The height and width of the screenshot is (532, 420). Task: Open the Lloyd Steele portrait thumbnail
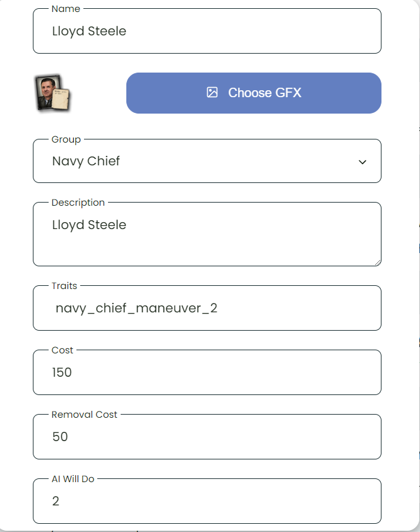point(53,93)
